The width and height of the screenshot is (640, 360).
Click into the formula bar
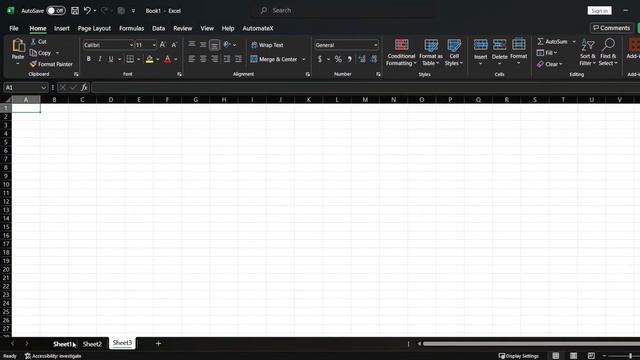[x=365, y=87]
